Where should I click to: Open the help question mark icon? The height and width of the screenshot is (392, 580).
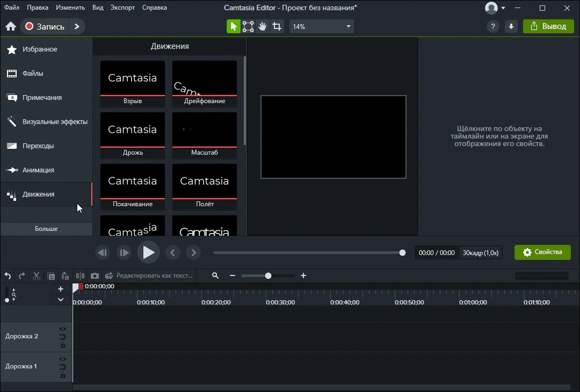(492, 26)
